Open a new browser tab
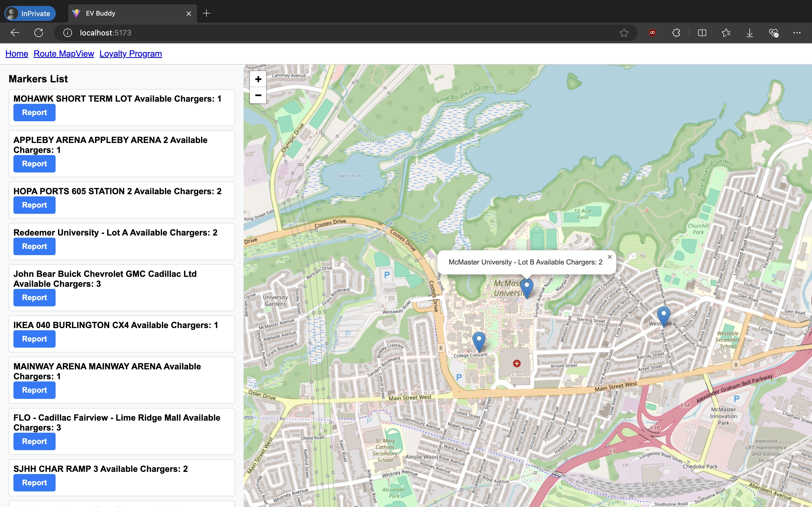812x507 pixels. [207, 13]
